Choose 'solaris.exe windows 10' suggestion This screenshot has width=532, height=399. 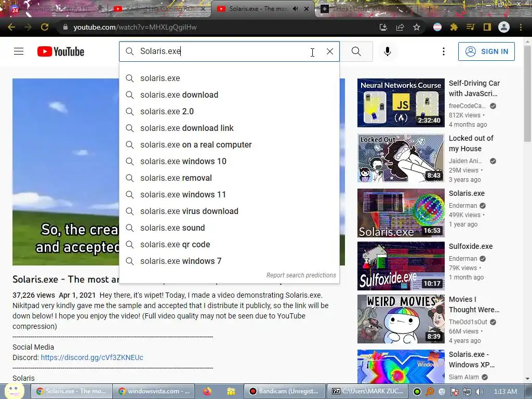pos(229,161)
